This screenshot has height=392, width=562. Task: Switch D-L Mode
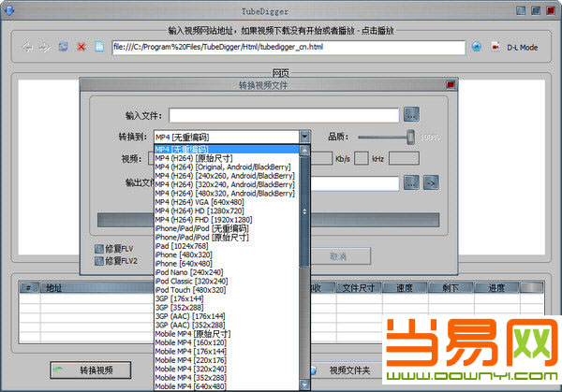tap(523, 48)
